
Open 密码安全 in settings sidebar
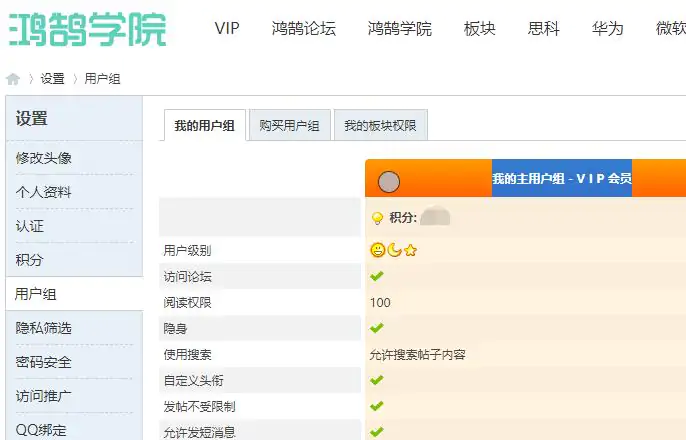pyautogui.click(x=44, y=362)
